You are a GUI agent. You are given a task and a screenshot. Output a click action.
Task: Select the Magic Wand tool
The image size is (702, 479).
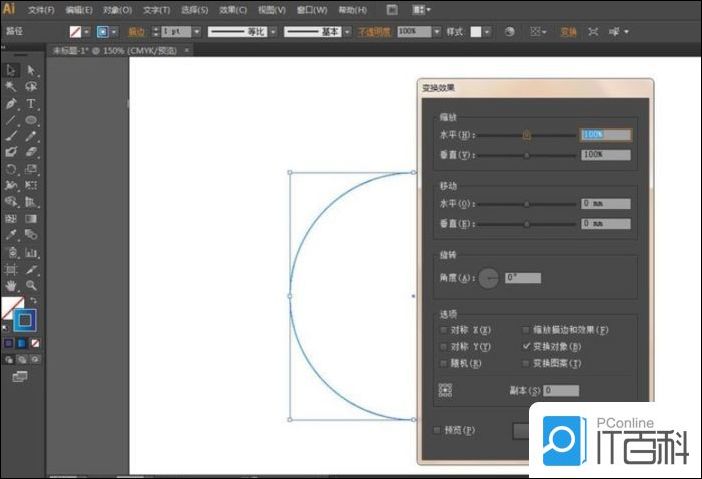click(x=11, y=87)
